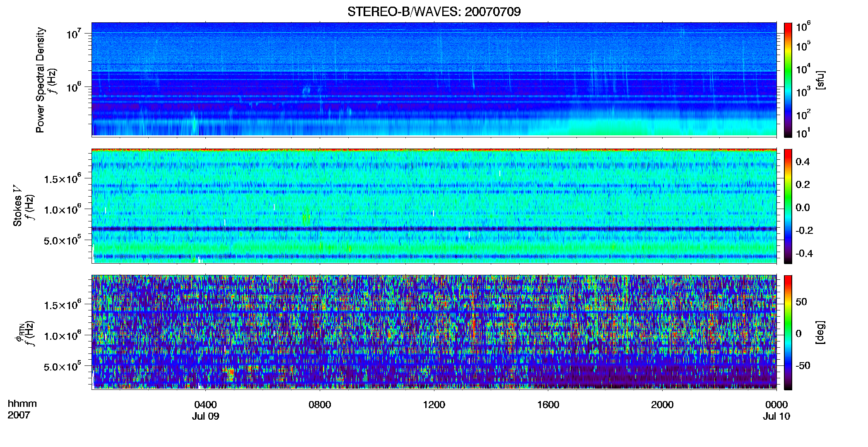This screenshot has height=447, width=868.
Task: Click the 10^5 value on the sfu colorbar
Action: [803, 46]
